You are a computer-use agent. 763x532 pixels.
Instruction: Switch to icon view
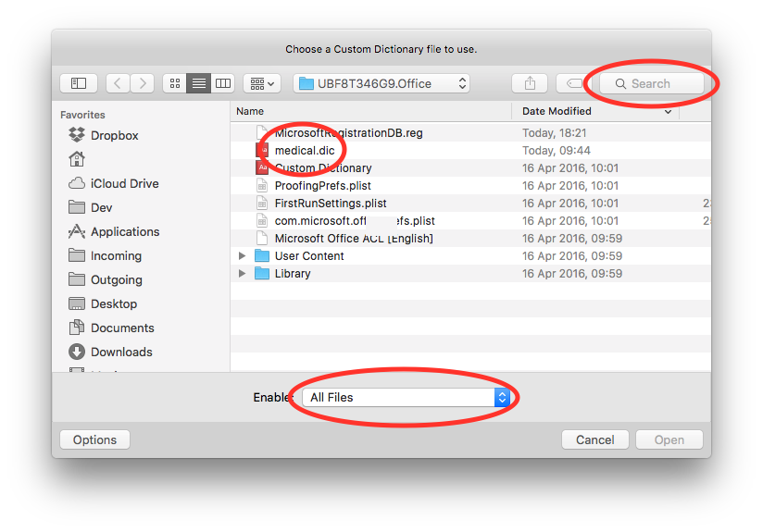click(x=175, y=83)
